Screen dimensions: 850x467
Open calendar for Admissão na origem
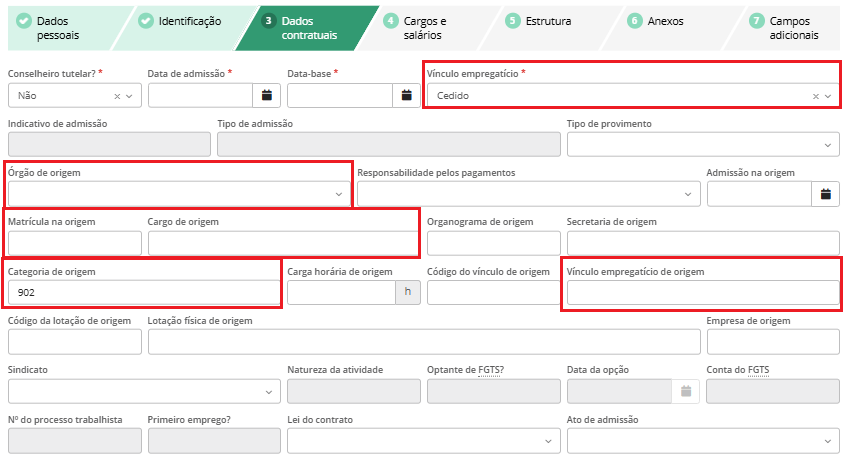coord(826,194)
